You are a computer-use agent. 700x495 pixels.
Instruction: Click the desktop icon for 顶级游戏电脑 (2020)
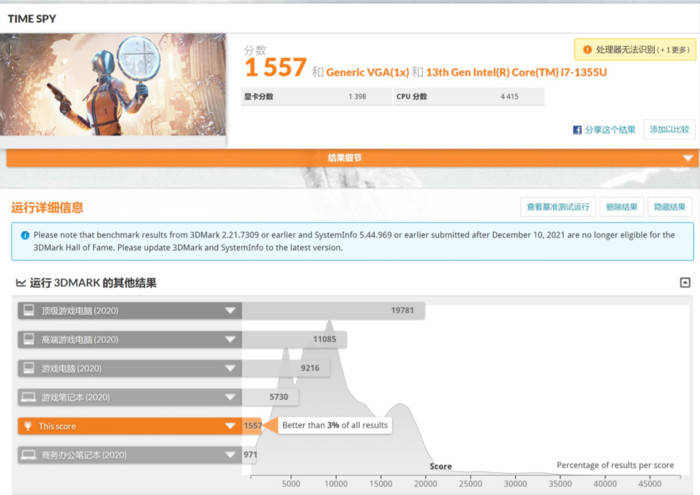29,310
